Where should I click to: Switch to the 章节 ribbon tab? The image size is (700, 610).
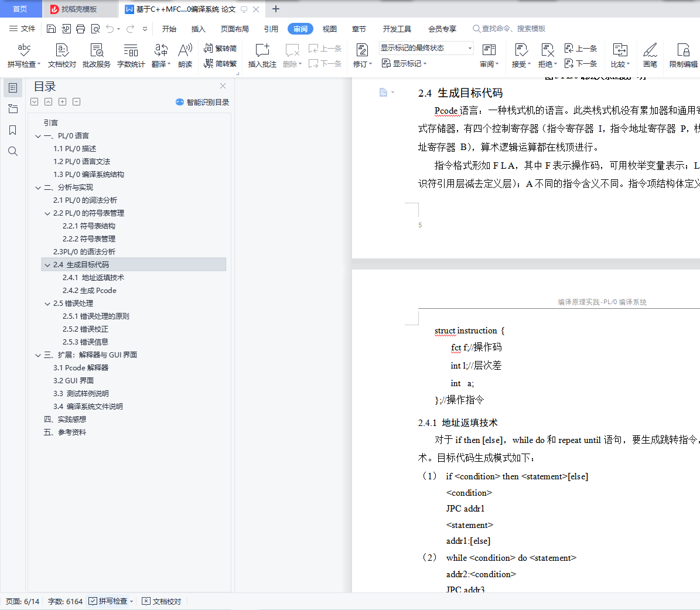pyautogui.click(x=359, y=29)
